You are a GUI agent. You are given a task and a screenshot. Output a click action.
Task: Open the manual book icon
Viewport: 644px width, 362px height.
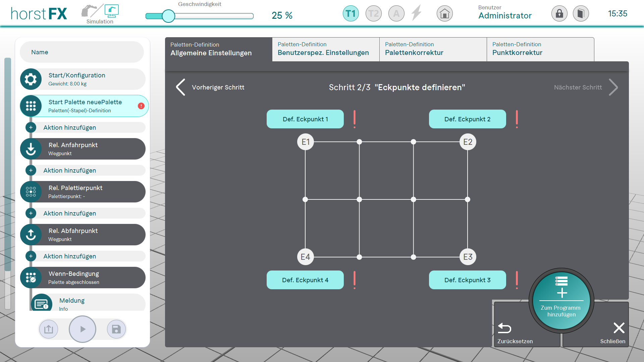coord(581,14)
